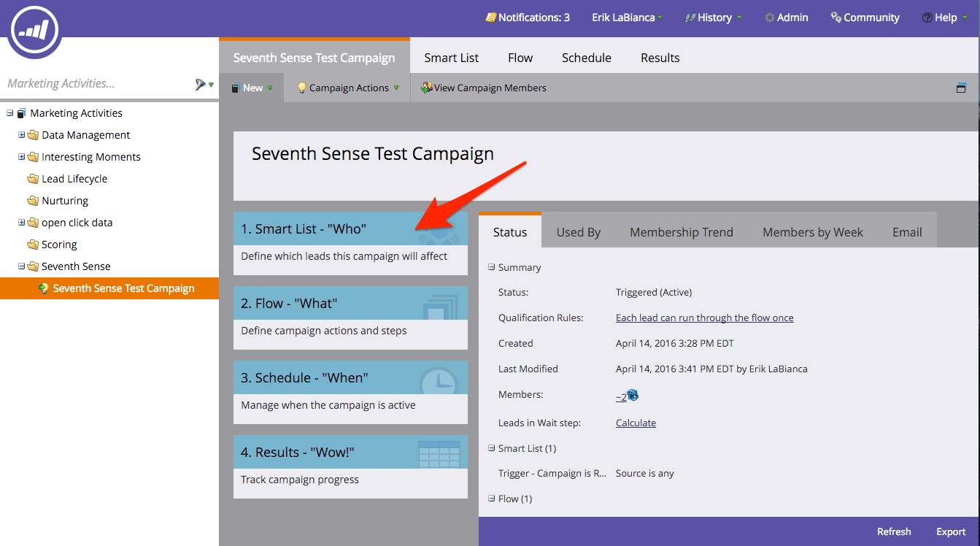Click the Lead Lifecycle folder icon
980x546 pixels.
[x=33, y=179]
